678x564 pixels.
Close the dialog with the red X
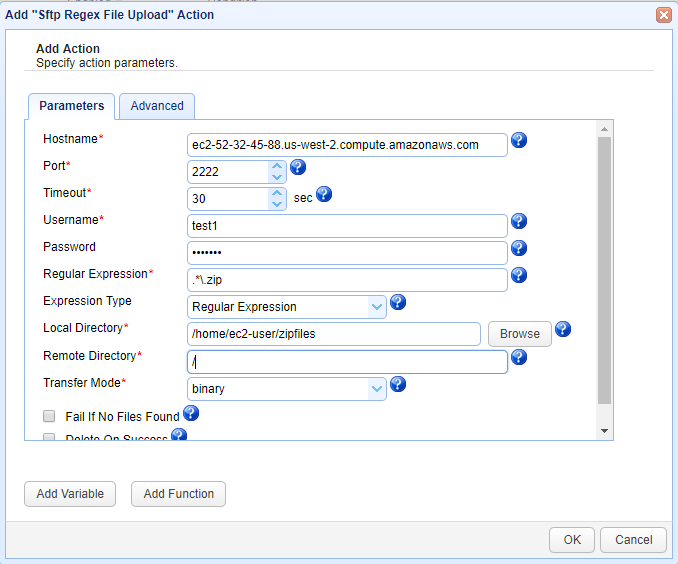[x=663, y=15]
